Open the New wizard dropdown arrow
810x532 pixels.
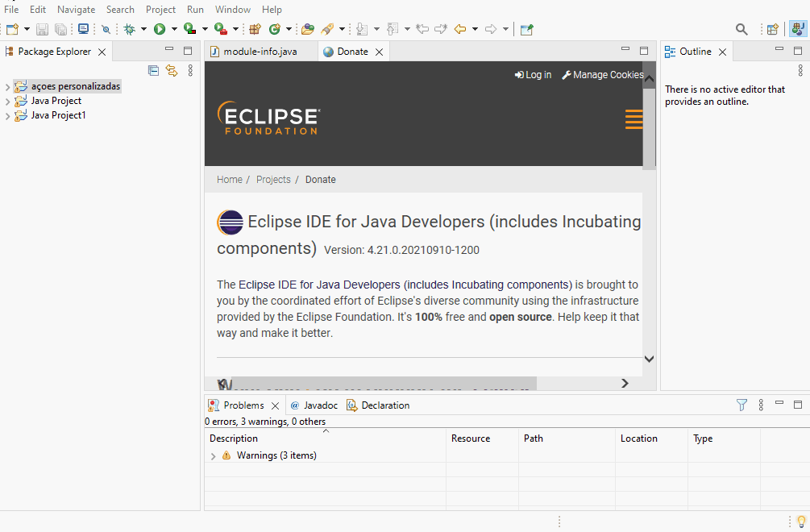pos(27,30)
